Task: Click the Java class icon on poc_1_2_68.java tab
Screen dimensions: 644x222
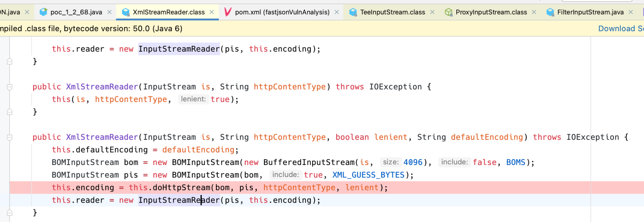Action: pyautogui.click(x=43, y=12)
